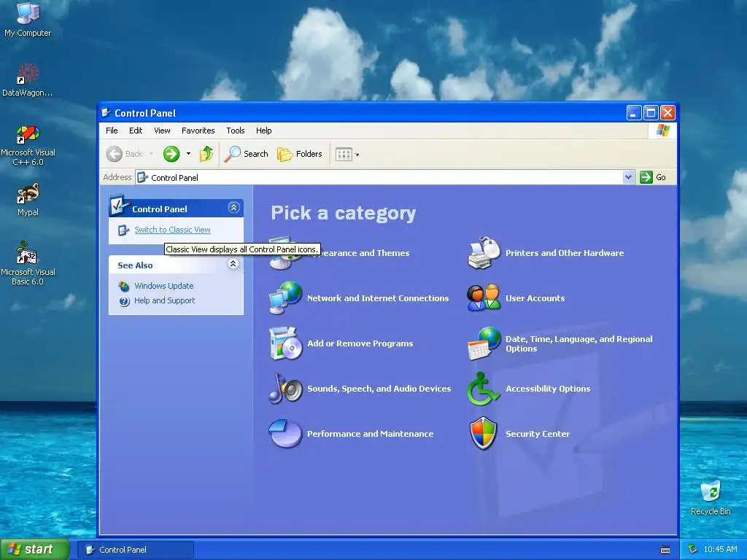This screenshot has height=560, width=747.
Task: Click the Date, Time, Language calendar icon
Action: click(484, 343)
